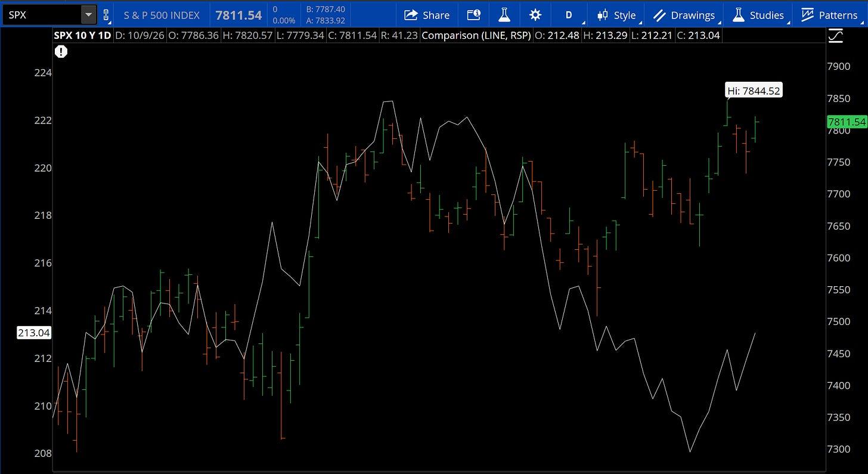
Task: Click the S & P 500 INDEX name
Action: tap(162, 15)
